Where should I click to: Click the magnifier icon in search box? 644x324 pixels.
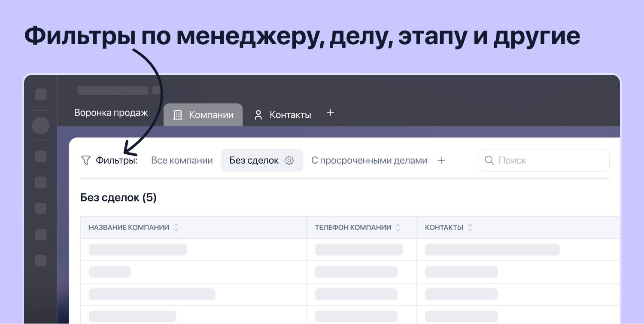pyautogui.click(x=489, y=161)
